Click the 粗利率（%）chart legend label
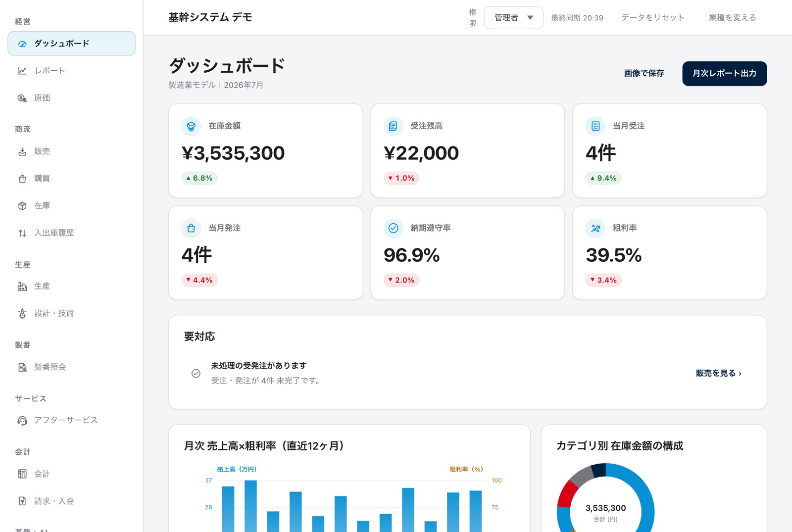 466,469
